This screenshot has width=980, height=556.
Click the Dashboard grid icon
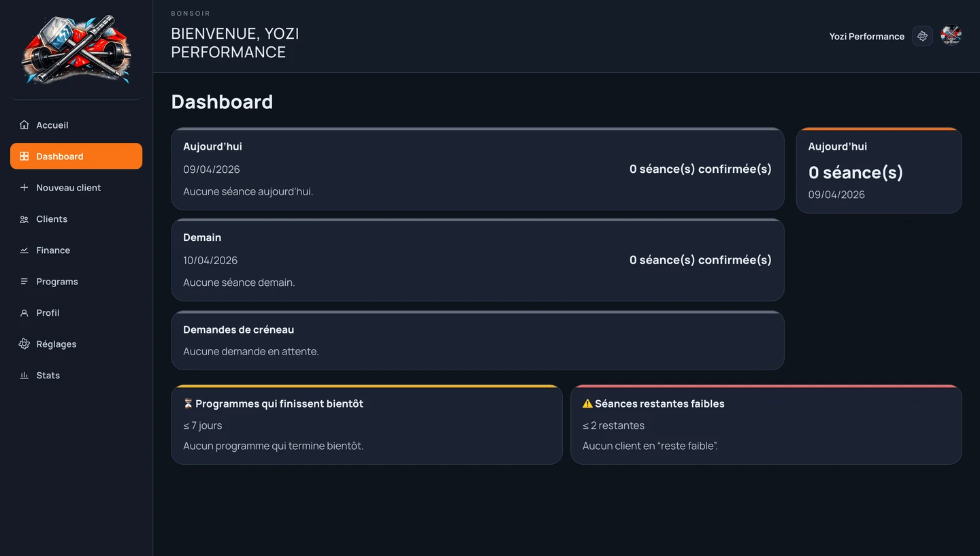coord(24,157)
